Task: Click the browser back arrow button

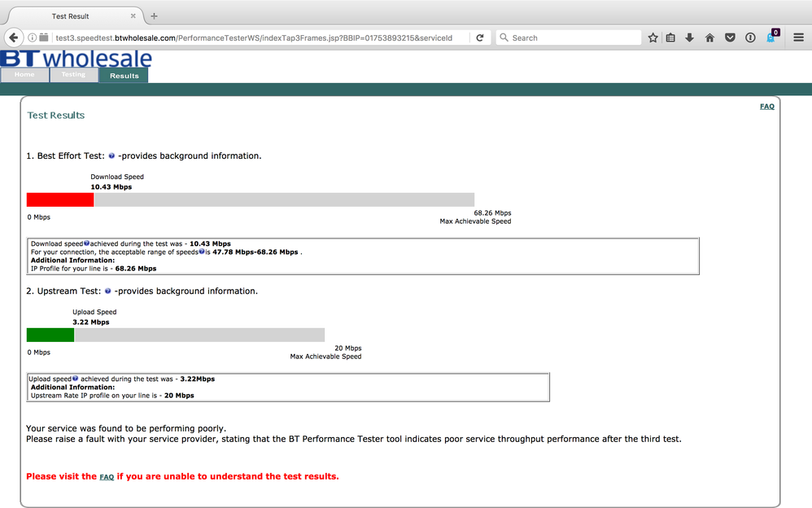Action: coord(14,37)
